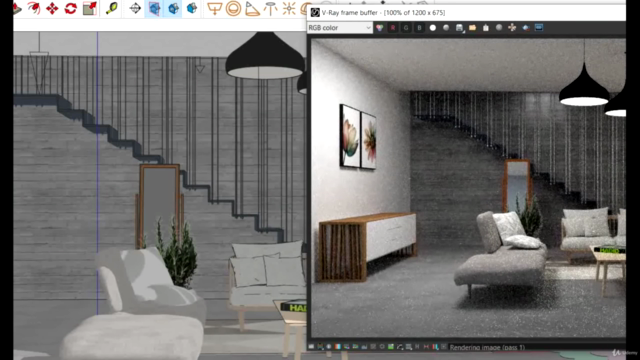
Task: Click the V-Ray frame buffer title bar
Action: tap(466, 13)
